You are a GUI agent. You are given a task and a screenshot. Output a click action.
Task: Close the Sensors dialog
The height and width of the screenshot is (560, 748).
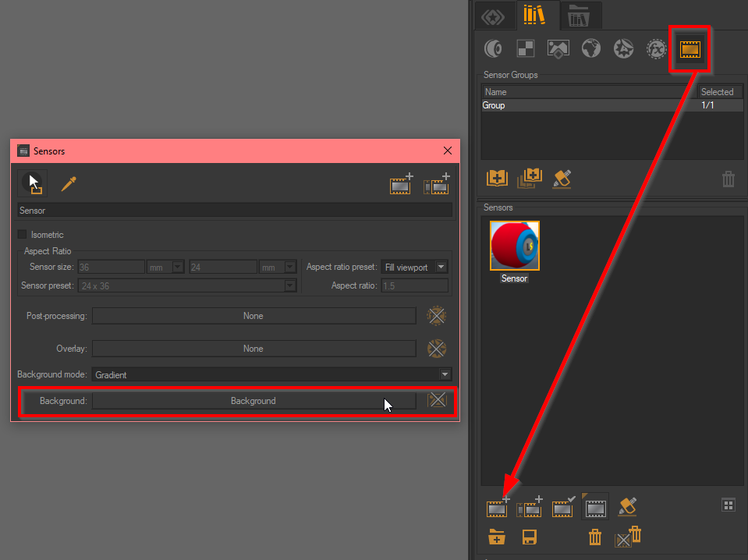[448, 151]
